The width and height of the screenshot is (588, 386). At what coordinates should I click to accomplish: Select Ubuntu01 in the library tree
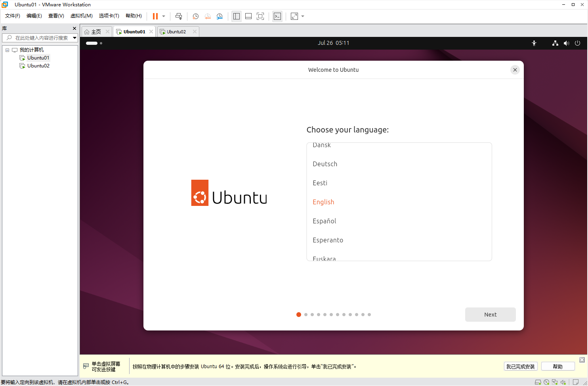click(38, 58)
